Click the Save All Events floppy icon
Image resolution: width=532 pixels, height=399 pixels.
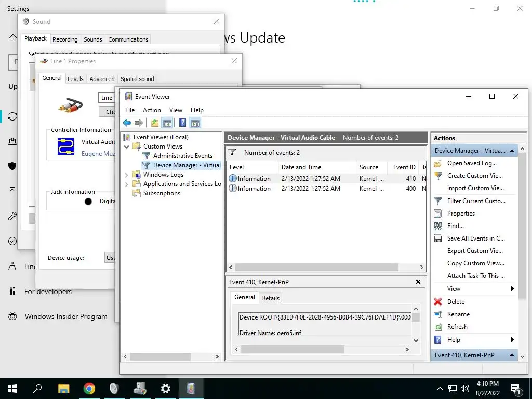click(x=438, y=238)
